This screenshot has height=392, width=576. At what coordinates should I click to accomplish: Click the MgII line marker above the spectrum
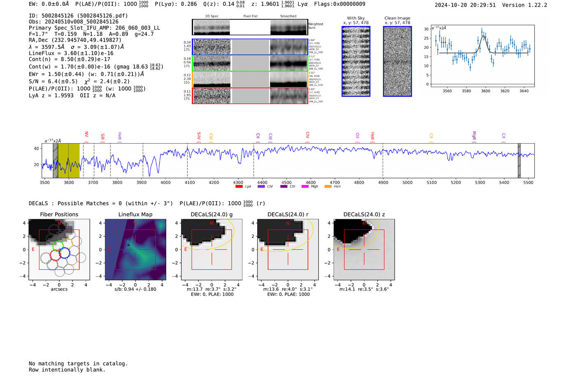click(474, 135)
